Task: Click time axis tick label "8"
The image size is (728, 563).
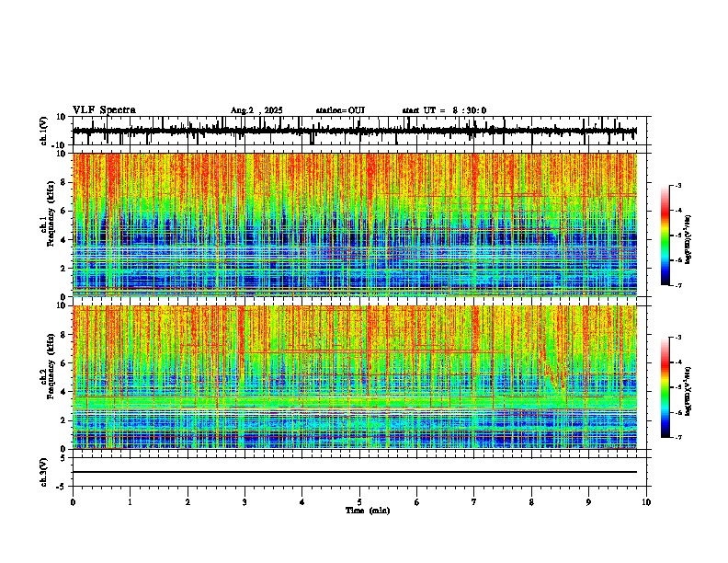Action: click(x=531, y=502)
